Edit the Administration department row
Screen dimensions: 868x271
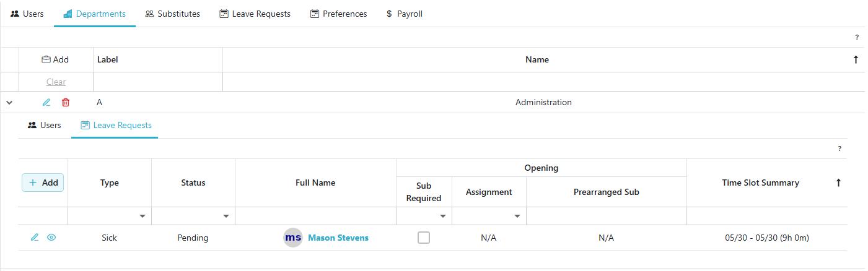click(x=46, y=103)
